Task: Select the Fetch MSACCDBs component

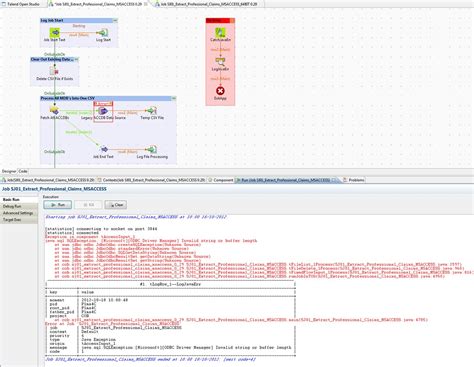Action: click(x=54, y=110)
